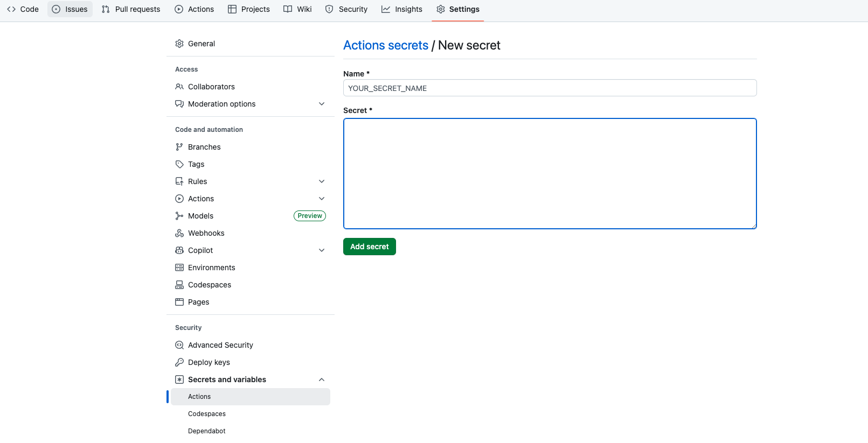This screenshot has width=868, height=443.
Task: Open Tags settings
Action: pos(251,164)
